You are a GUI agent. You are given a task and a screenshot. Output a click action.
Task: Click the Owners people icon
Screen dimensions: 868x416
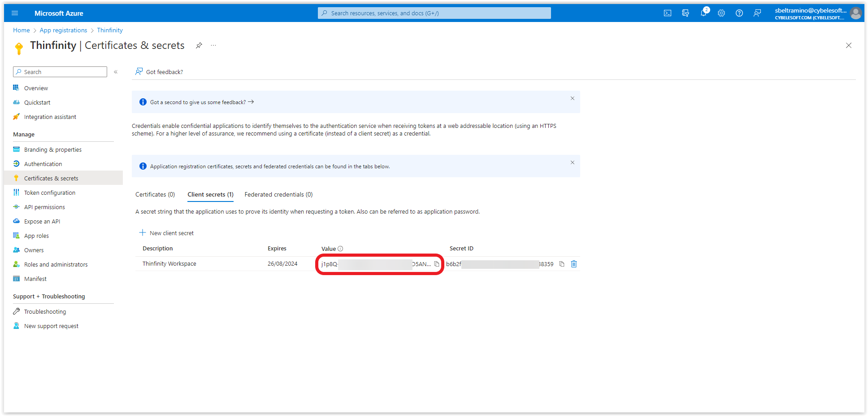[x=16, y=250]
